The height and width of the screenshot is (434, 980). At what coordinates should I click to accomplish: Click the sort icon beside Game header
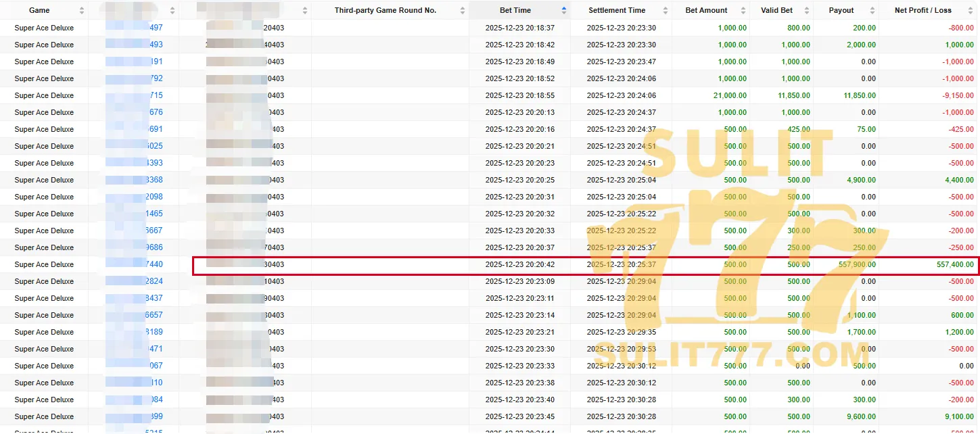pyautogui.click(x=82, y=11)
